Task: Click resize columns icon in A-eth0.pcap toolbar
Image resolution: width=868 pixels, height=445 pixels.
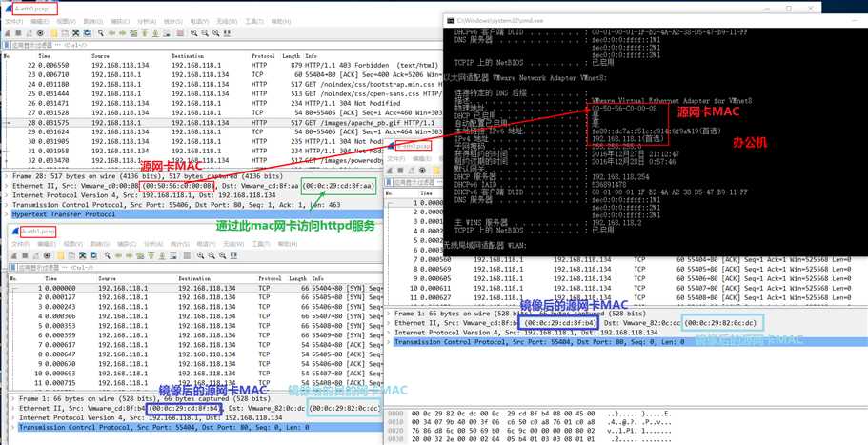Action: 228,33
